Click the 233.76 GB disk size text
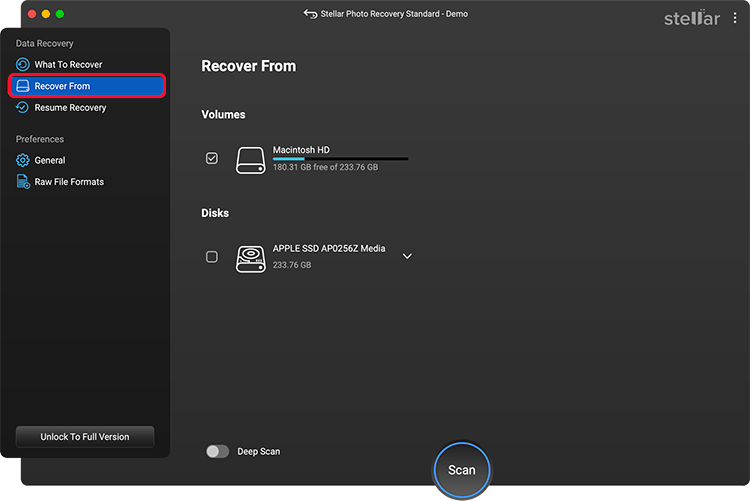The image size is (750, 501). pos(292,265)
